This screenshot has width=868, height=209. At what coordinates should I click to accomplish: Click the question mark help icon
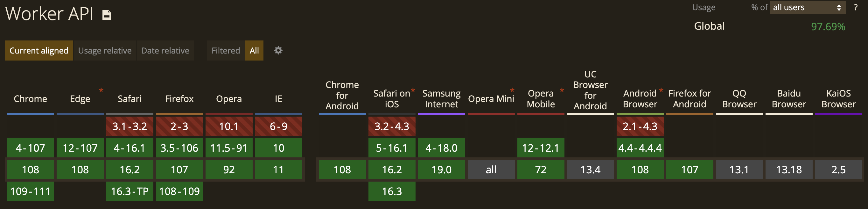(x=855, y=7)
